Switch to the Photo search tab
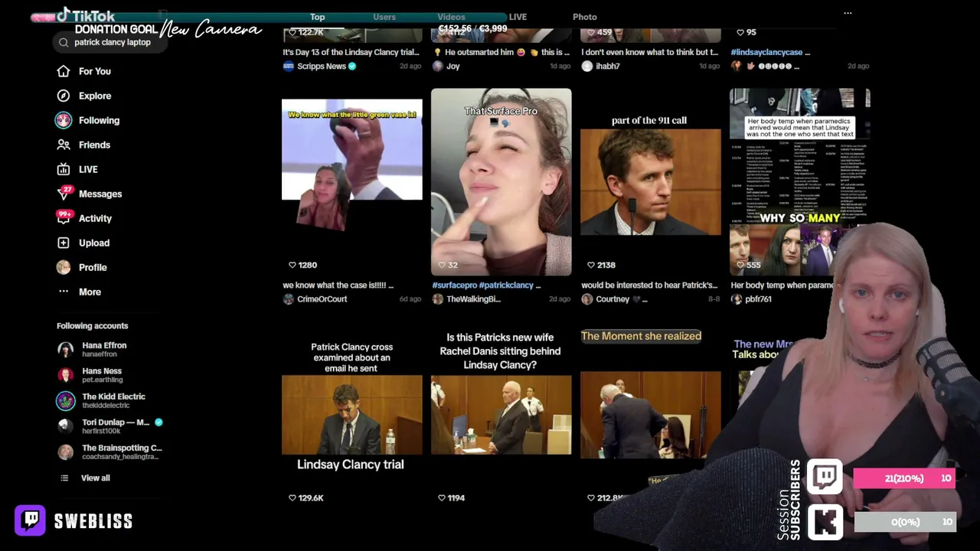Screen dimensions: 980x551 [585, 17]
